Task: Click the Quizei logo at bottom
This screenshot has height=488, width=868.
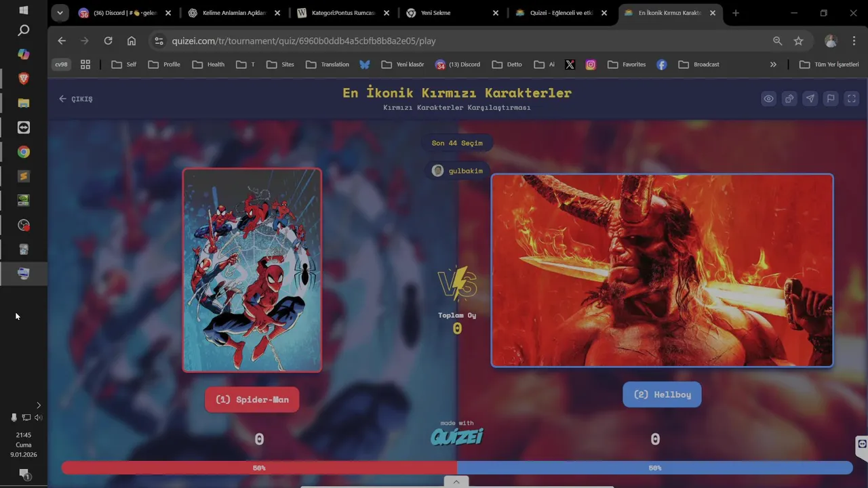Action: click(457, 436)
